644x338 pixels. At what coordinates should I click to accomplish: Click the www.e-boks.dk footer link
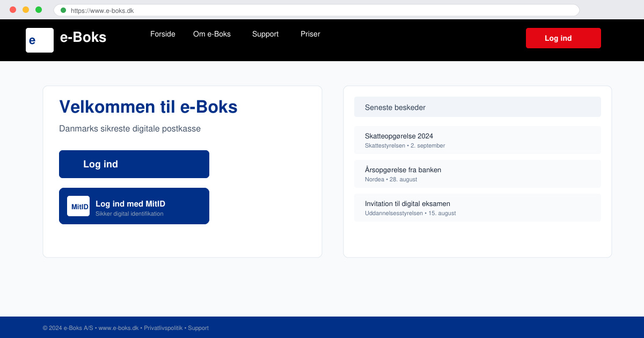click(119, 328)
